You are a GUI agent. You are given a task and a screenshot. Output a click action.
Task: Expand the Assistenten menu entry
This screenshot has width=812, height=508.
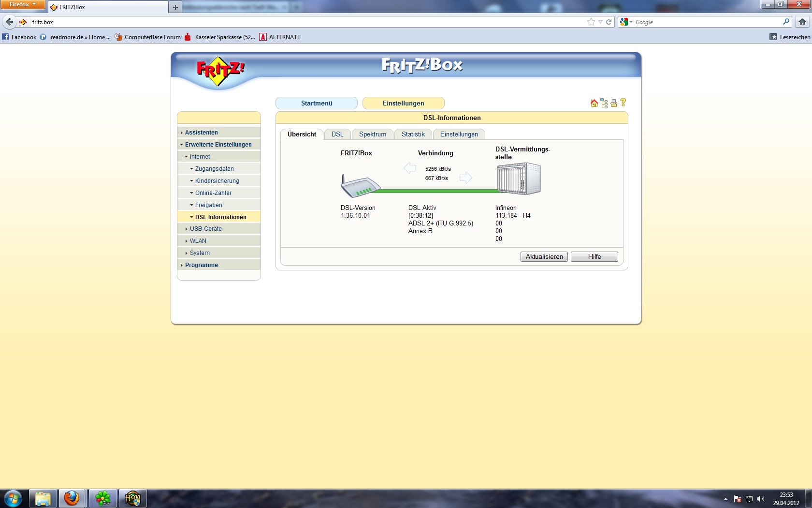(x=219, y=132)
